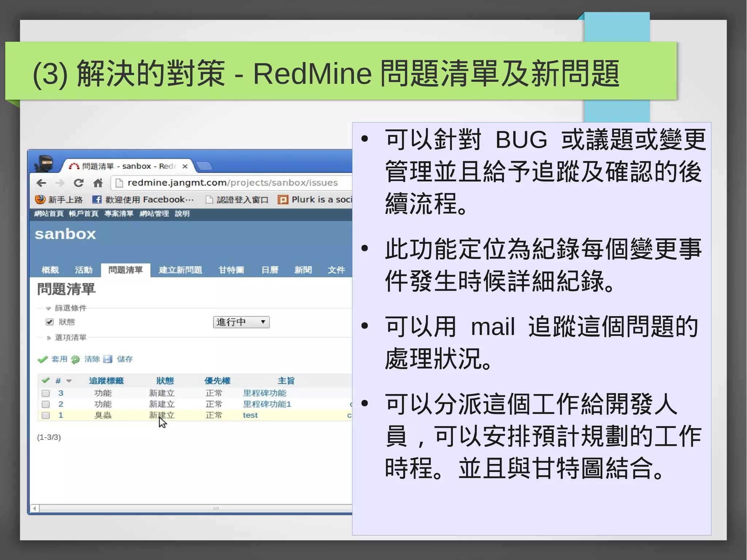Open the 活動 tab
The width and height of the screenshot is (747, 560).
click(84, 270)
